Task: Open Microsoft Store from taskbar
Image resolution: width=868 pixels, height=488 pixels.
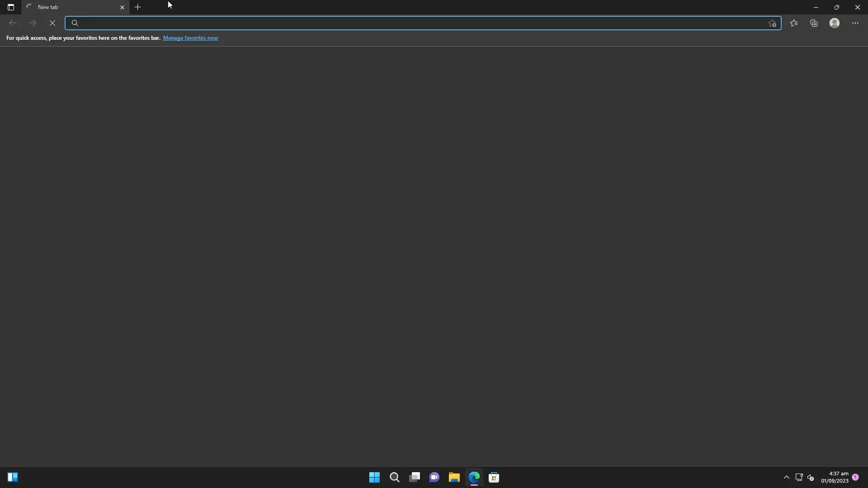Action: tap(494, 477)
